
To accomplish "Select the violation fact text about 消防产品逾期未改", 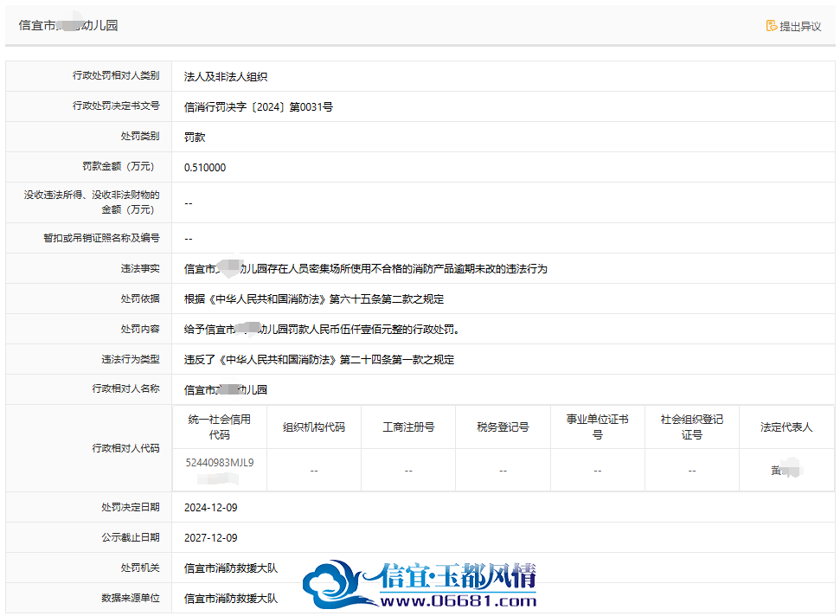I will pos(365,269).
